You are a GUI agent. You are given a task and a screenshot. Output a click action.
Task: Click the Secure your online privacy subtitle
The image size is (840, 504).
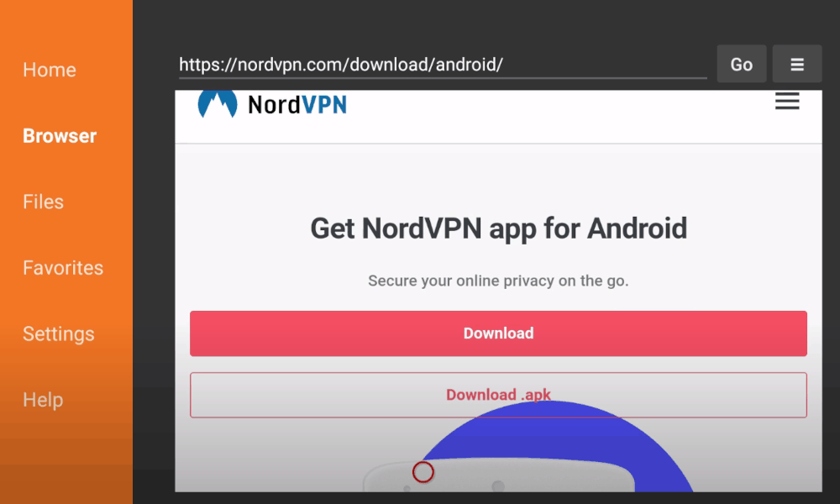(498, 281)
